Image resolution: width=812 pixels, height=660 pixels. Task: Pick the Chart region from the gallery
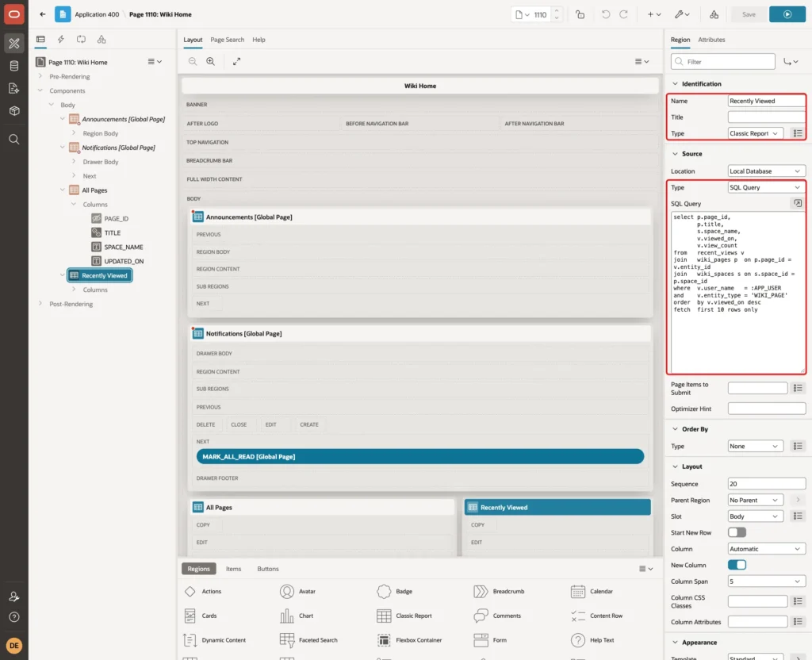point(297,616)
